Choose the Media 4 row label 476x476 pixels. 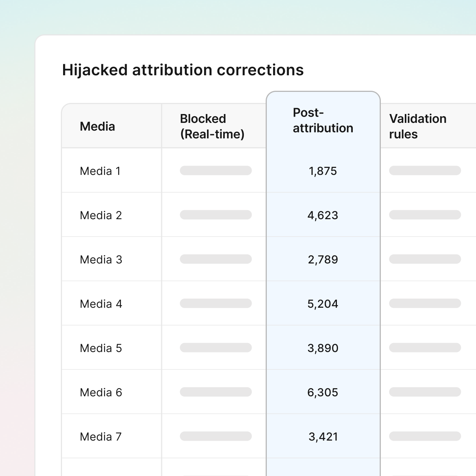point(101,304)
